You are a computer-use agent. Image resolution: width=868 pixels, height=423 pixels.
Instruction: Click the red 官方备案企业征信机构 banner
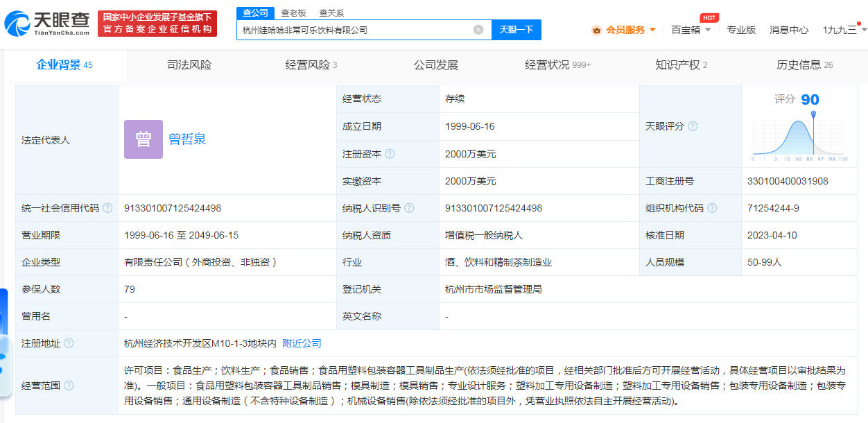(x=157, y=24)
